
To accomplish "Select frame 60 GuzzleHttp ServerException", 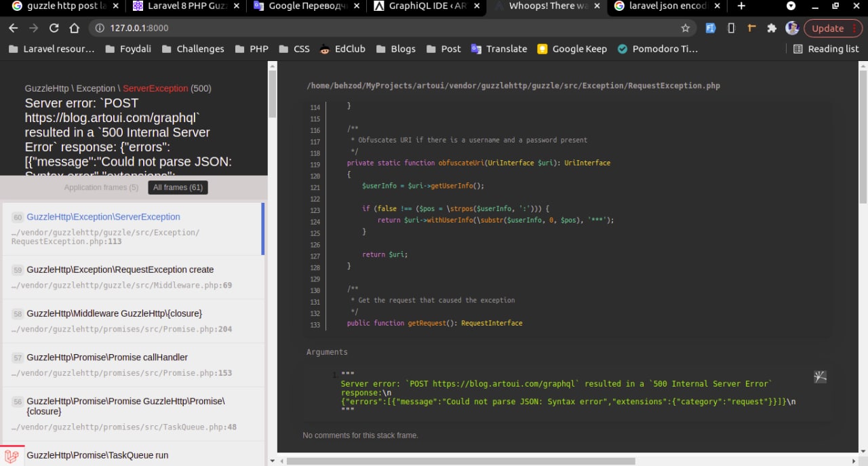I will (132, 229).
